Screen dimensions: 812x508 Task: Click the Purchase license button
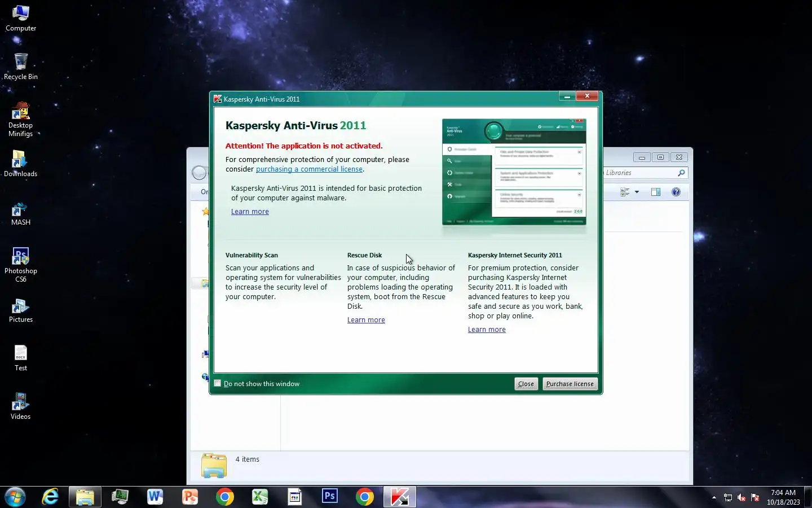click(570, 384)
